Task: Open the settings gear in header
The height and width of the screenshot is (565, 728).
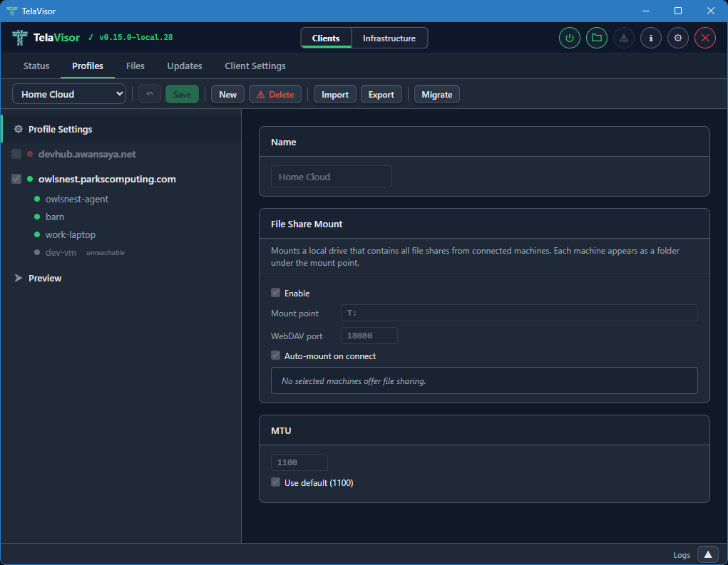Action: pyautogui.click(x=678, y=38)
